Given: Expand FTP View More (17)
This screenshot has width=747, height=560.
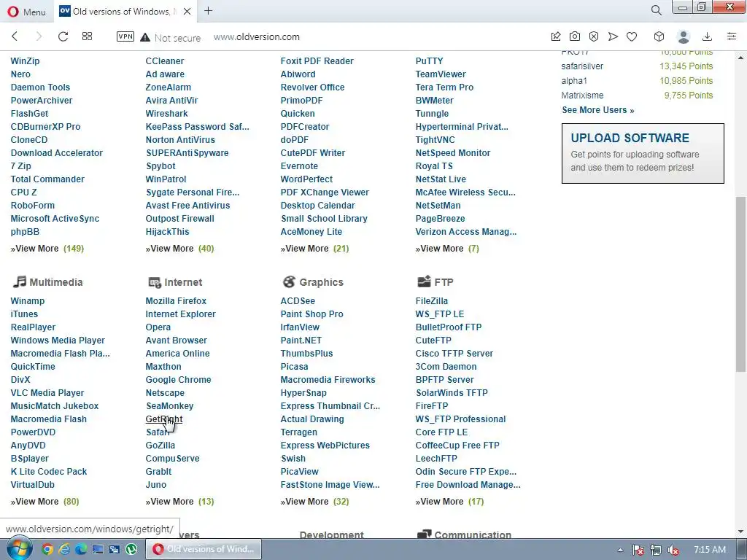Looking at the screenshot, I should click(449, 502).
